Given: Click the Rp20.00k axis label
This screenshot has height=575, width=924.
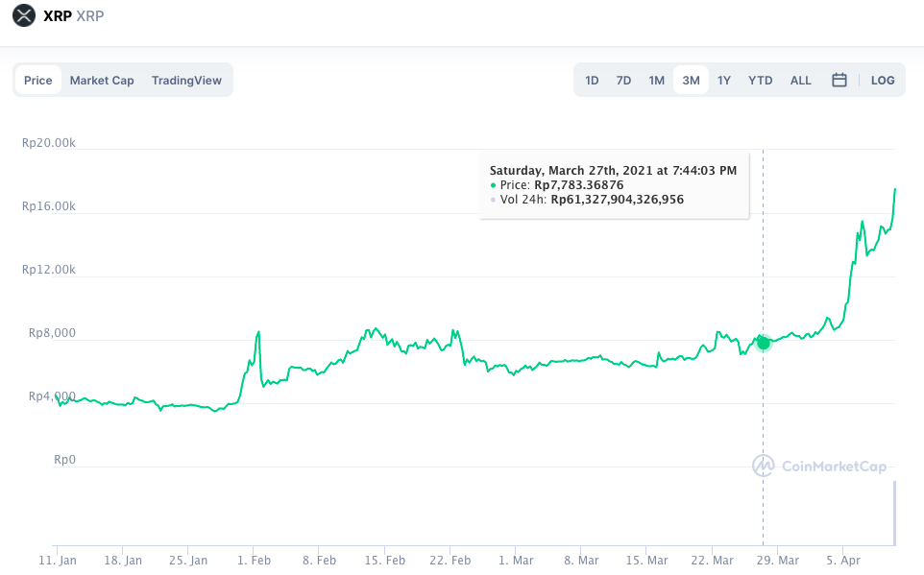Looking at the screenshot, I should click(x=48, y=143).
